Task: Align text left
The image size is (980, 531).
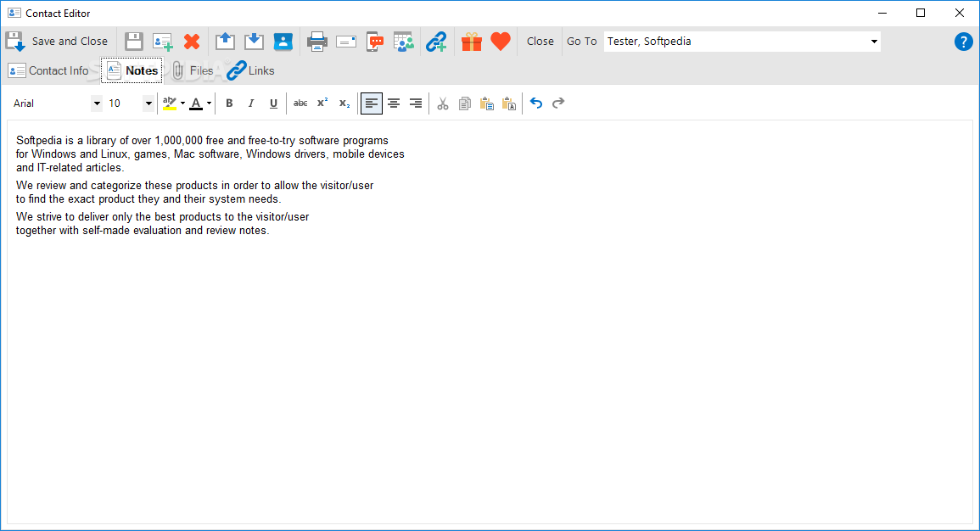Action: [372, 103]
